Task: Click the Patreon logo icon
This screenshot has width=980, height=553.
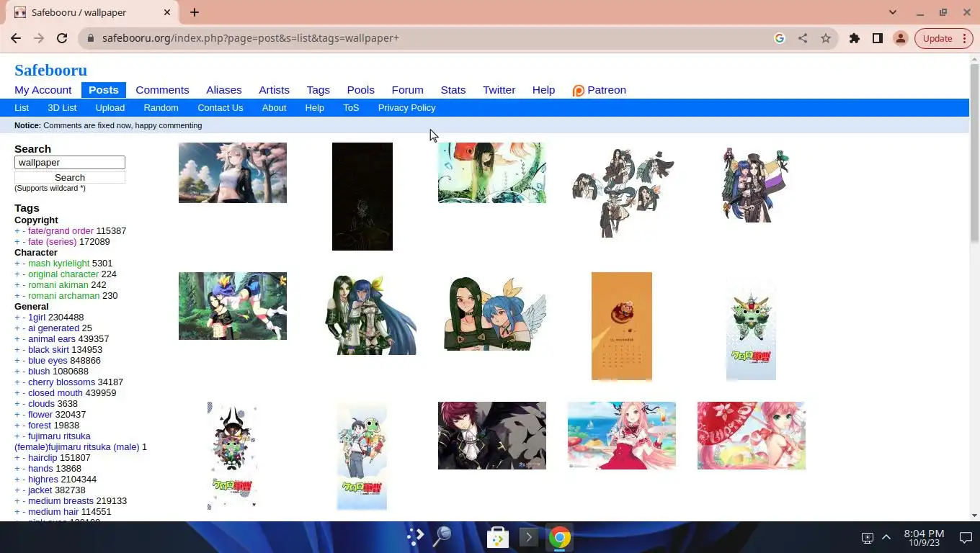Action: click(x=578, y=90)
